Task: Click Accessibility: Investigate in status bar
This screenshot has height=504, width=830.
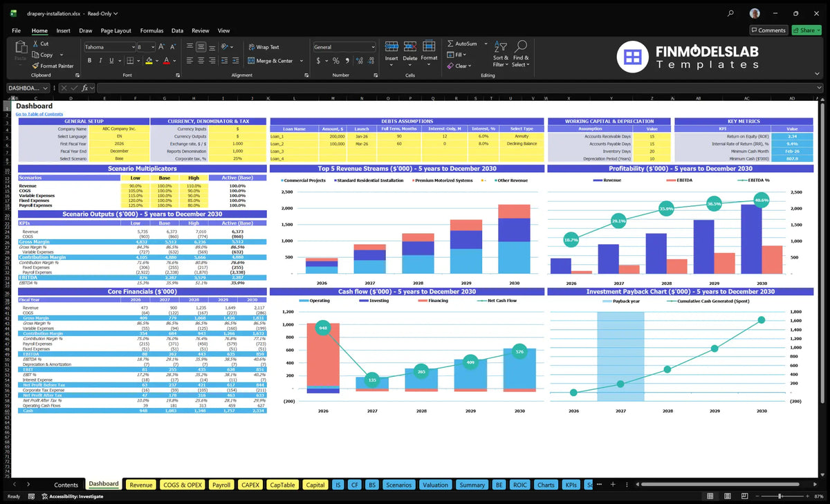Action: click(x=72, y=496)
